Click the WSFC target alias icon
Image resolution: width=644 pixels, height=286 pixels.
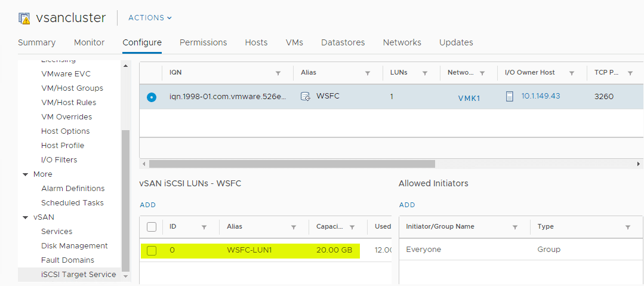306,96
